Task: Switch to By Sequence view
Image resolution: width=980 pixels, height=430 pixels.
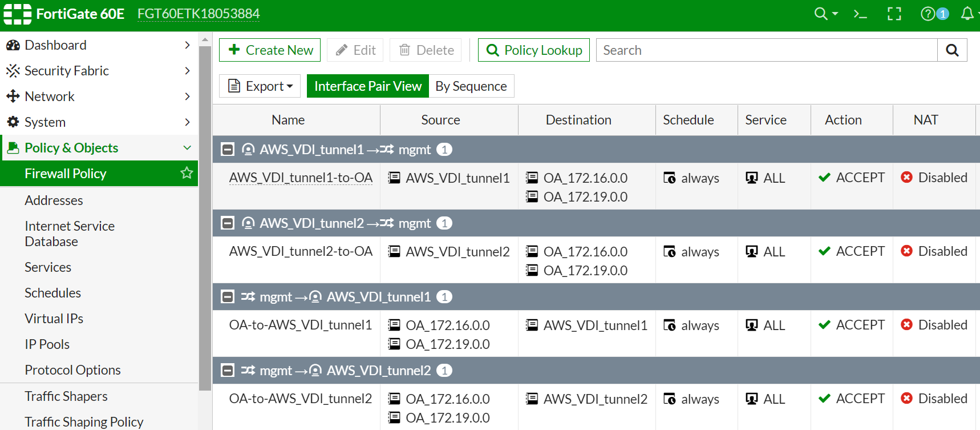Action: click(x=471, y=86)
